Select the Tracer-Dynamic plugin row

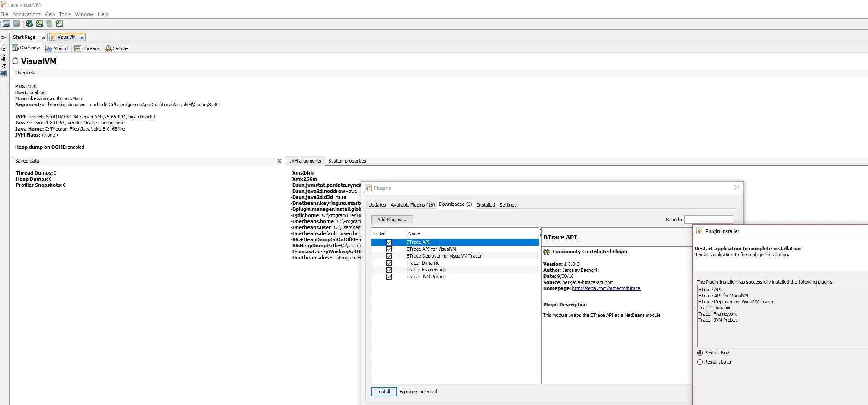pos(455,263)
